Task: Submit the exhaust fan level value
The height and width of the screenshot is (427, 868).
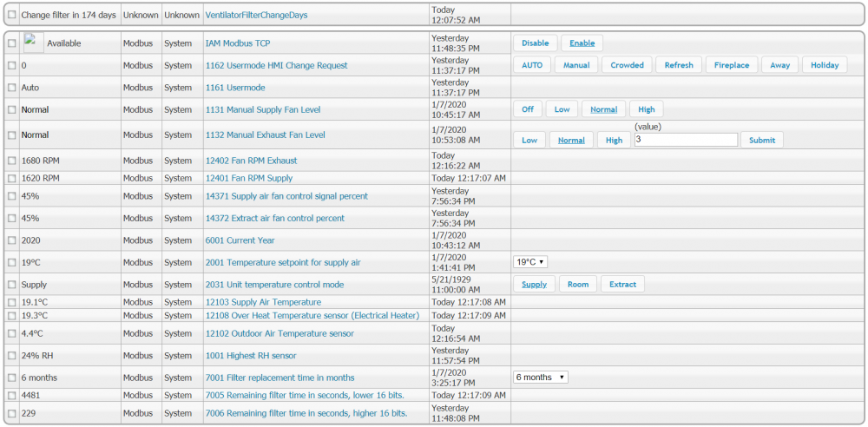Action: (761, 141)
